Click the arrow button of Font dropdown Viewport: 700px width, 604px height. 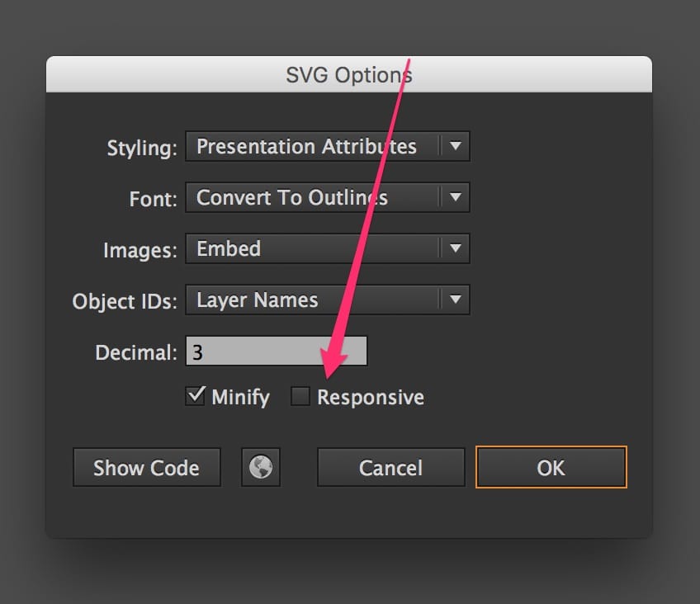coord(455,198)
